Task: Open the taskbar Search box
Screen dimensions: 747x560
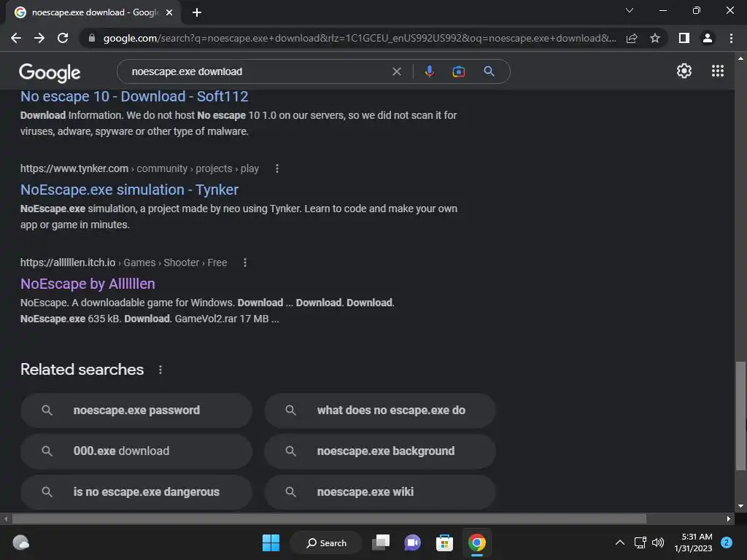Action: (x=327, y=542)
